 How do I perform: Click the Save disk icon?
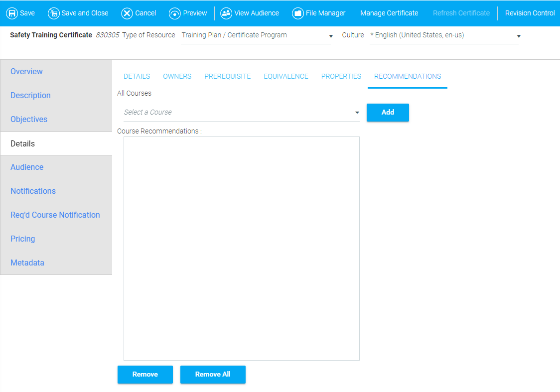tap(12, 13)
